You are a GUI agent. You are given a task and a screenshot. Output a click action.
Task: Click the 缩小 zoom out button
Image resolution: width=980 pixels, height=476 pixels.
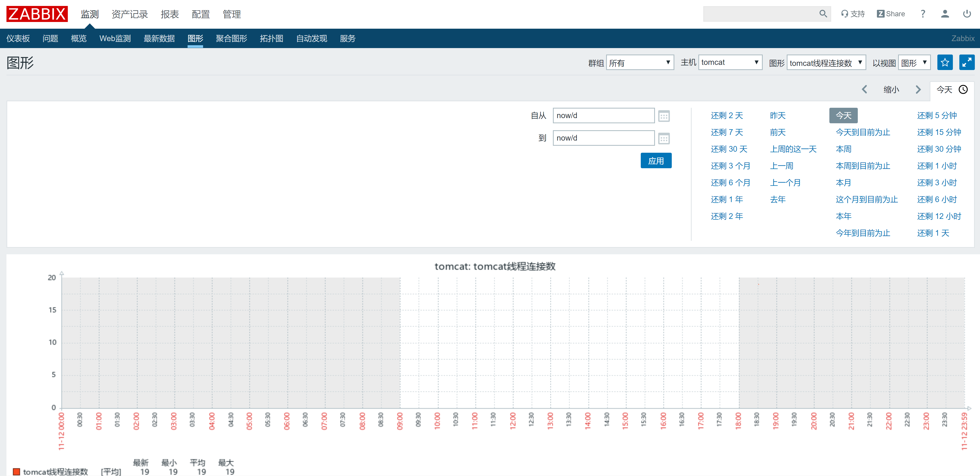point(891,90)
